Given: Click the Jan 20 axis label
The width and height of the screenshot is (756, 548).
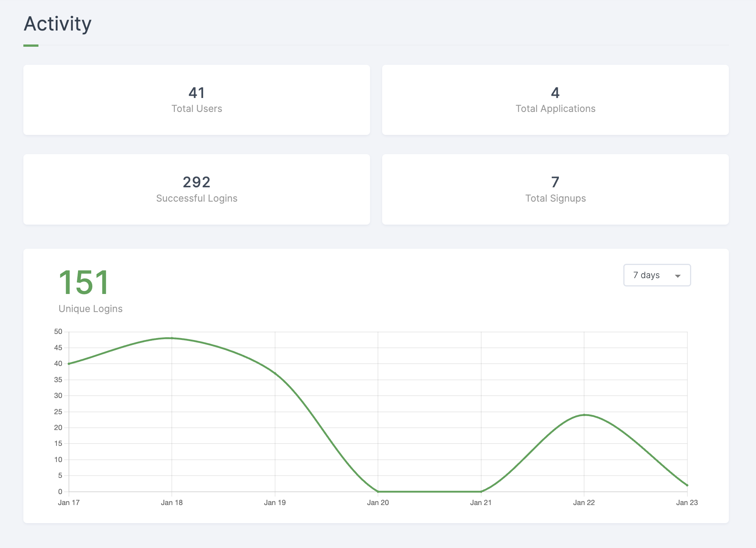Looking at the screenshot, I should point(378,502).
